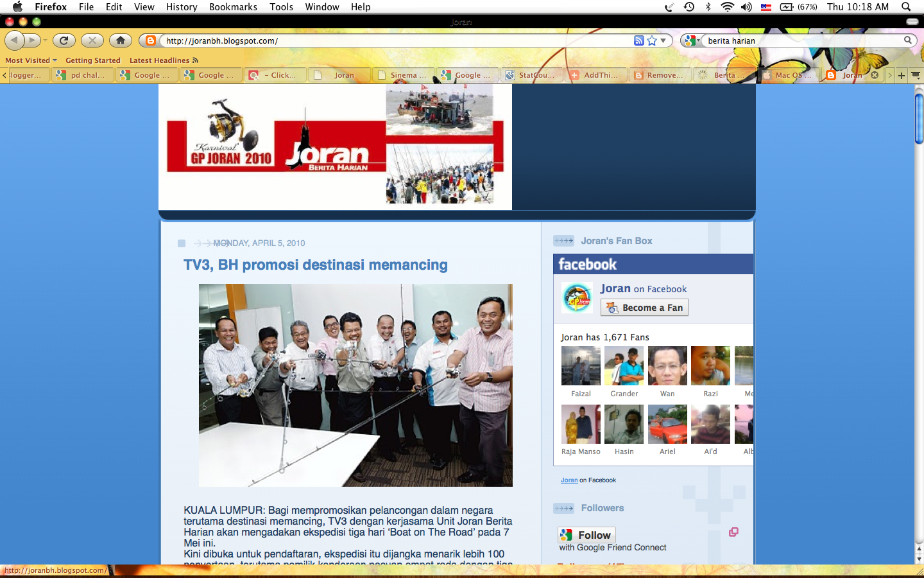Go back with the Back arrow button
This screenshot has width=924, height=578.
click(14, 40)
